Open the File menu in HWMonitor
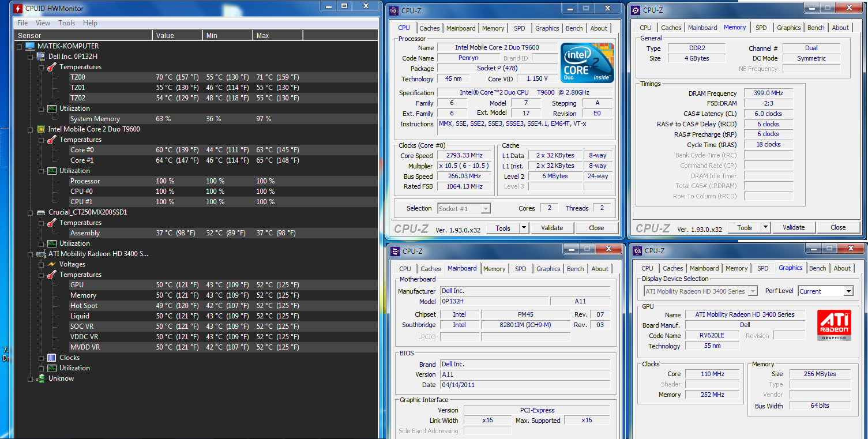 [x=22, y=23]
